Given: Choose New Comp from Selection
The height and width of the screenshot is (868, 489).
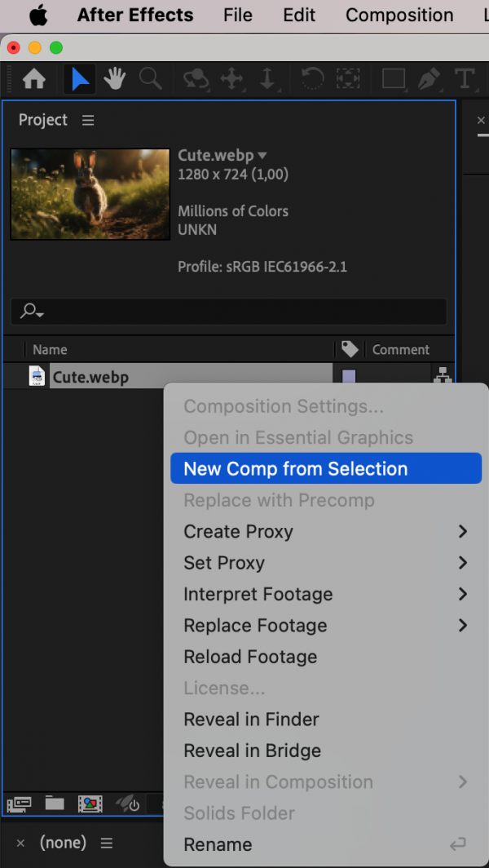Looking at the screenshot, I should pos(296,468).
